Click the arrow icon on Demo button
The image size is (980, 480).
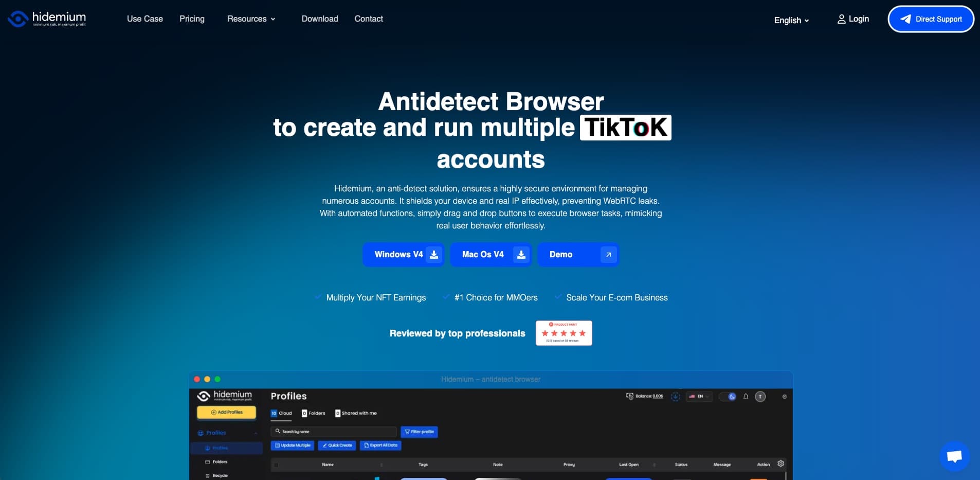[x=608, y=255]
